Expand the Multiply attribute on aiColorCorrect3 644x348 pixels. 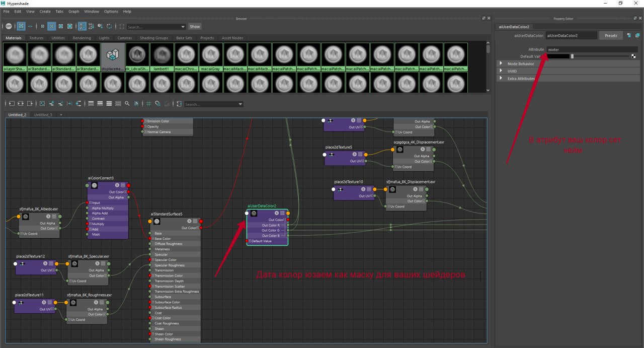coord(90,224)
